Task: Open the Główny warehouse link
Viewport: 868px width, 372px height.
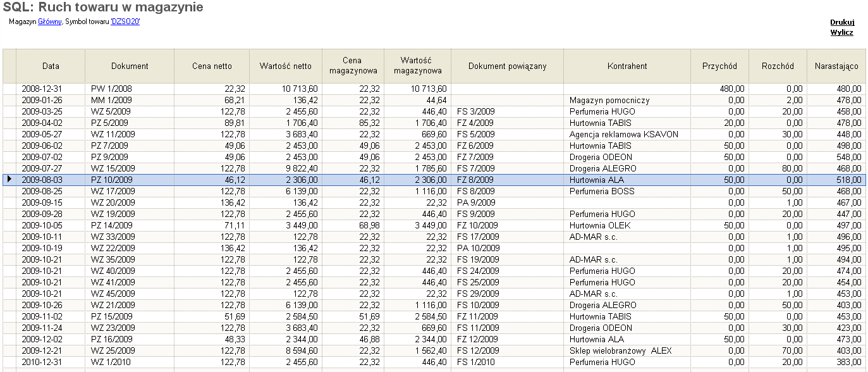Action: pyautogui.click(x=50, y=22)
